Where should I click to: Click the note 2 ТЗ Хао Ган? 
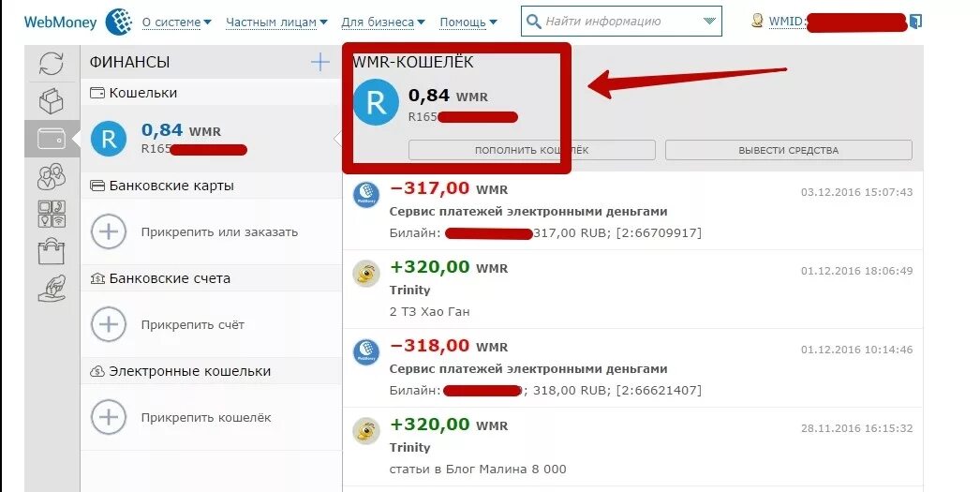coord(429,311)
